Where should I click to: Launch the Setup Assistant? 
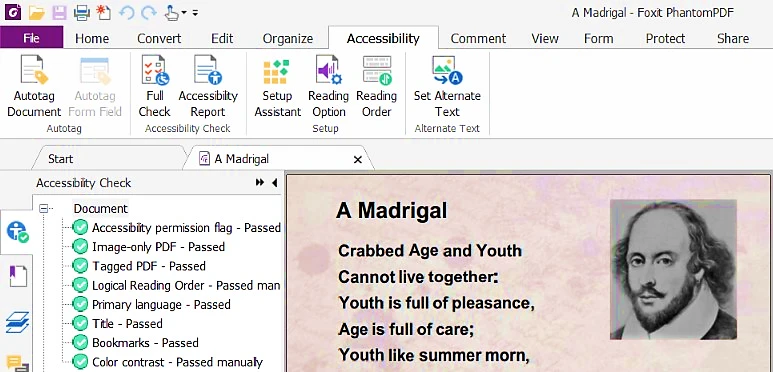pyautogui.click(x=277, y=87)
